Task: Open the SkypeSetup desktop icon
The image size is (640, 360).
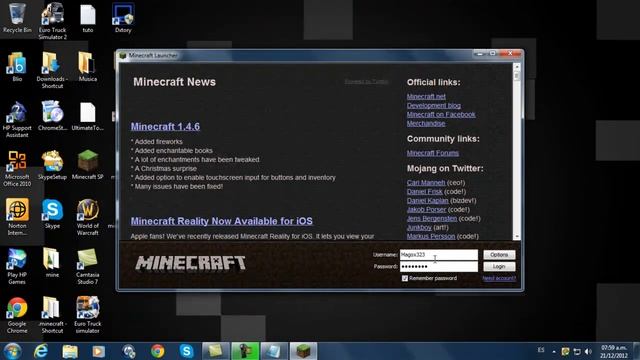Action: click(x=52, y=165)
